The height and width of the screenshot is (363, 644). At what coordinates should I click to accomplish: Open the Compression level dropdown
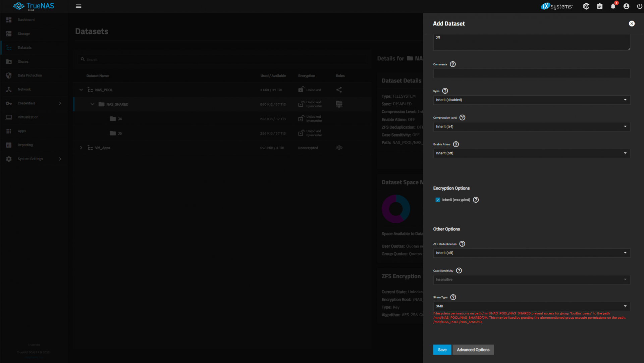click(531, 126)
